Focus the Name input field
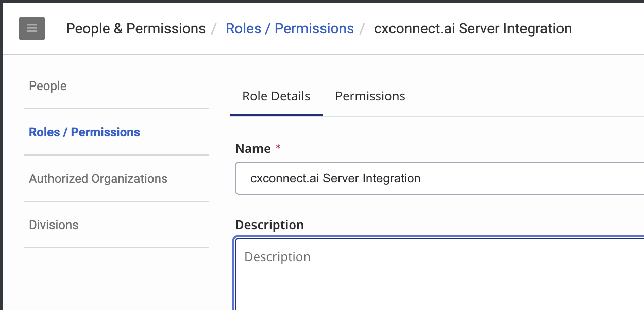644x310 pixels. [x=438, y=179]
